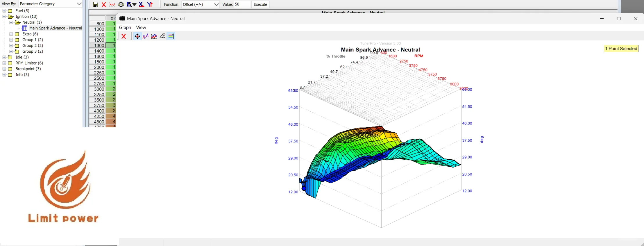Open the Function Offset (+/-) dropdown
This screenshot has width=644, height=246.
pos(200,4)
